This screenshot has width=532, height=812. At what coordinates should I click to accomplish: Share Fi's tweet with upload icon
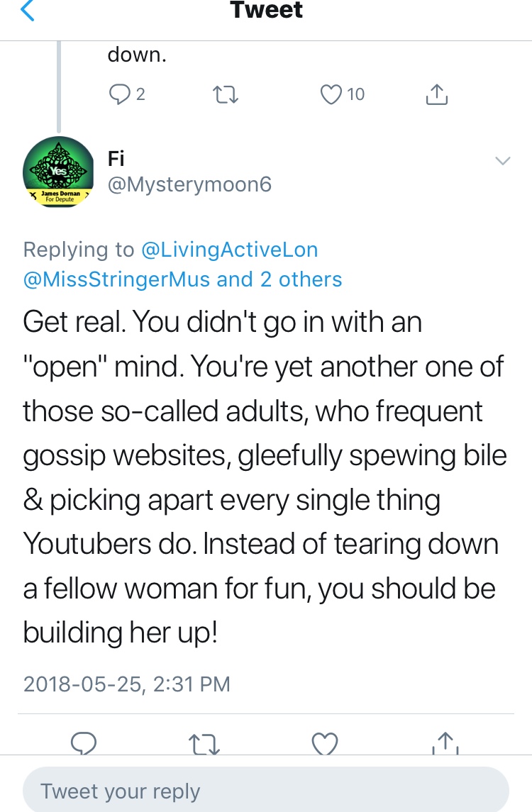click(x=445, y=743)
